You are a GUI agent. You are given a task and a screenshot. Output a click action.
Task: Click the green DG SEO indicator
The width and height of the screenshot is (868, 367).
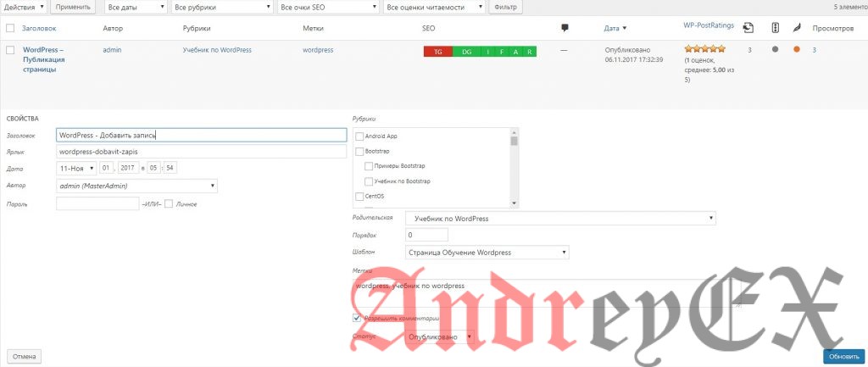467,52
